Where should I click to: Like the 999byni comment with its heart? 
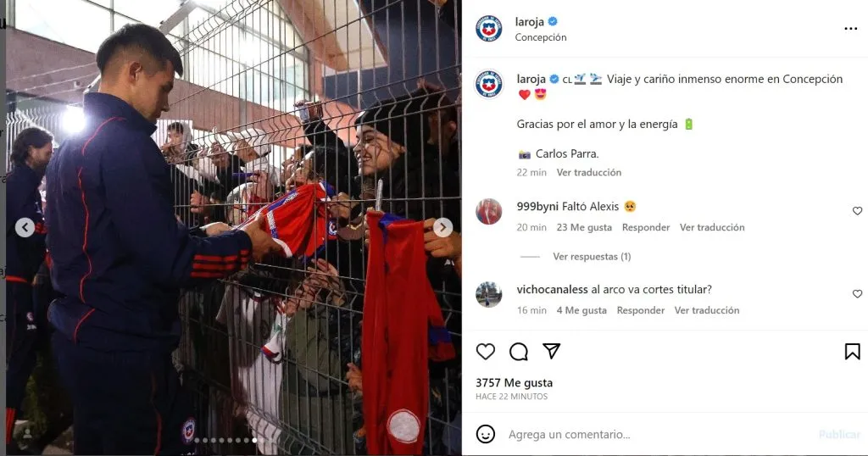(858, 211)
